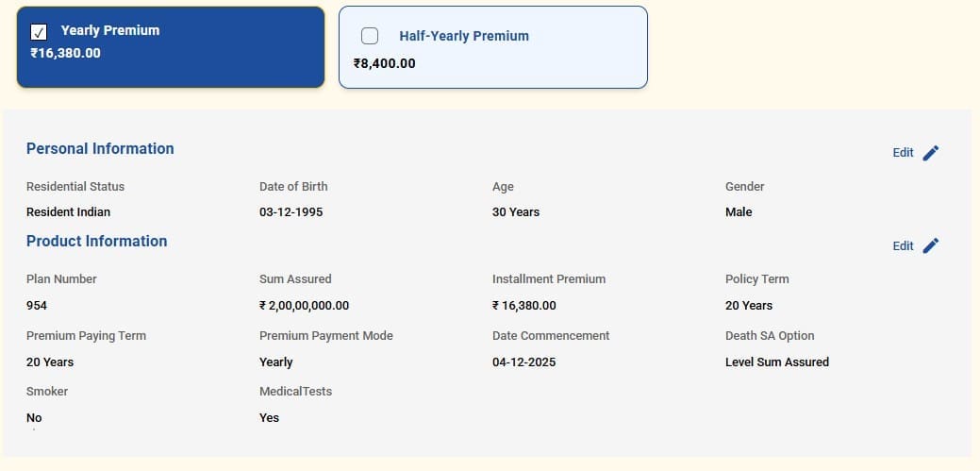
Task: Click the Premium Payment Mode value Yearly
Action: [276, 362]
